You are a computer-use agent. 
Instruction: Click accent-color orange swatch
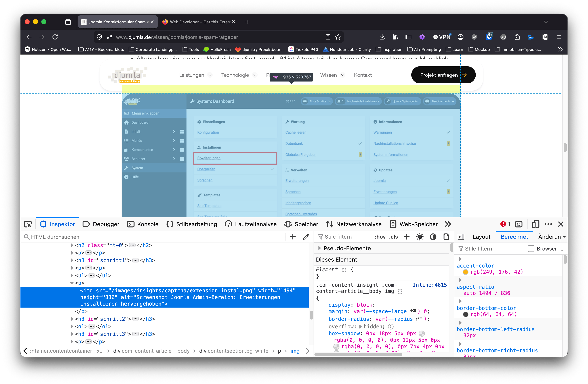[465, 272]
